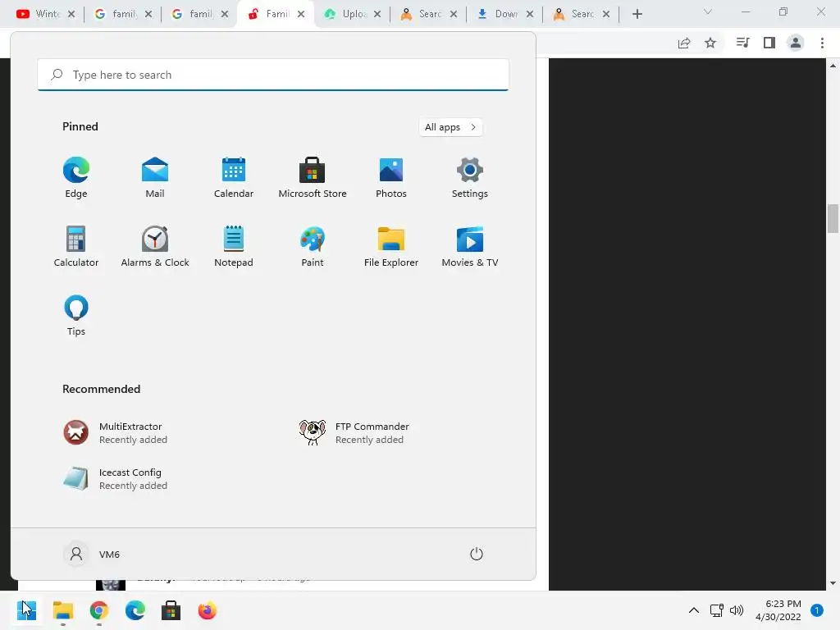Launch the Mail app
Screen dimensions: 840x630
point(155,177)
